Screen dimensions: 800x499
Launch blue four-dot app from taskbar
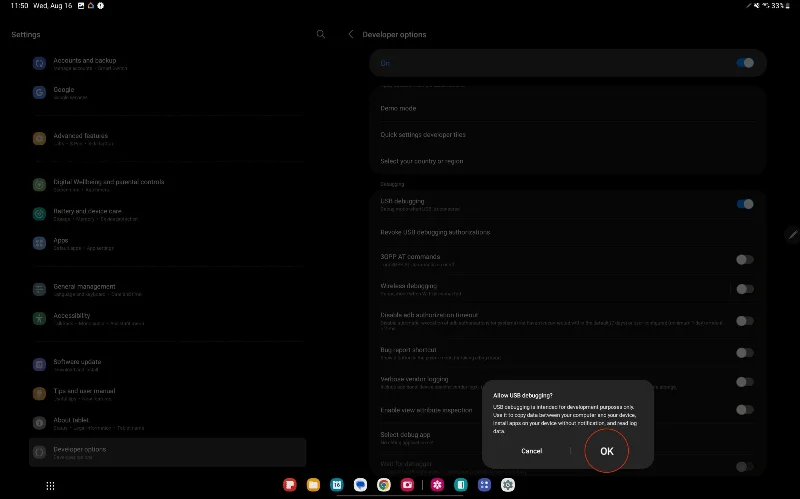click(484, 485)
